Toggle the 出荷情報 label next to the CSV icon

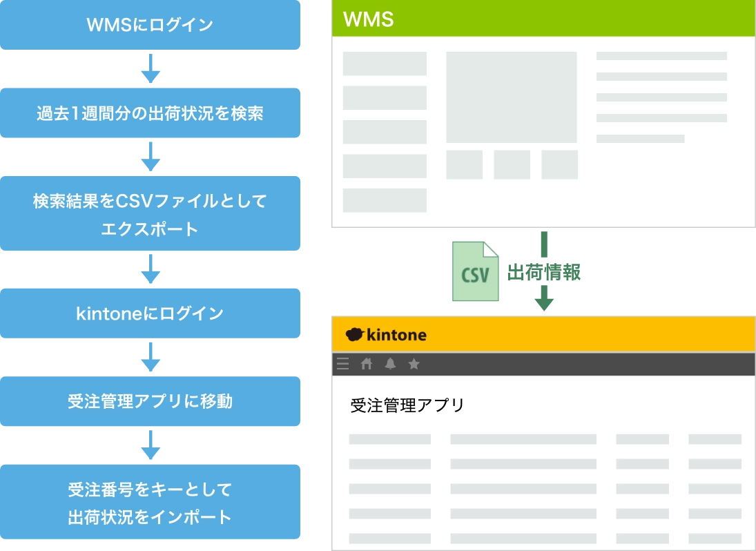point(545,271)
